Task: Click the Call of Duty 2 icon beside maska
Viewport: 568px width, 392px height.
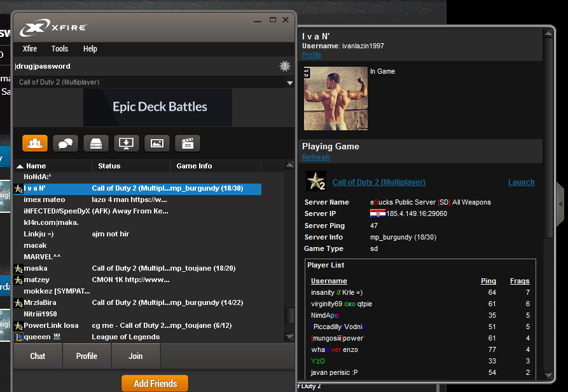Action: [18, 268]
